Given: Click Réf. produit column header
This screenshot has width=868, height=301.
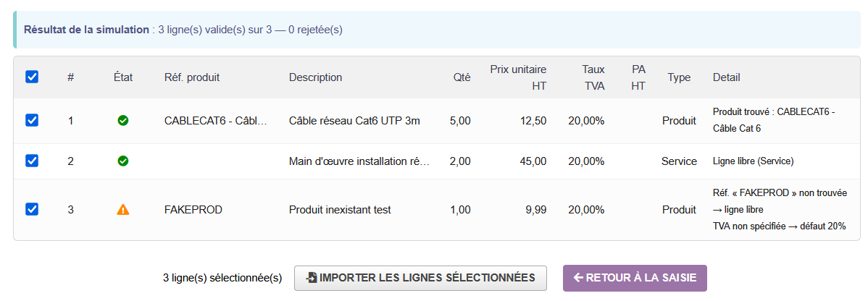Looking at the screenshot, I should pos(192,77).
